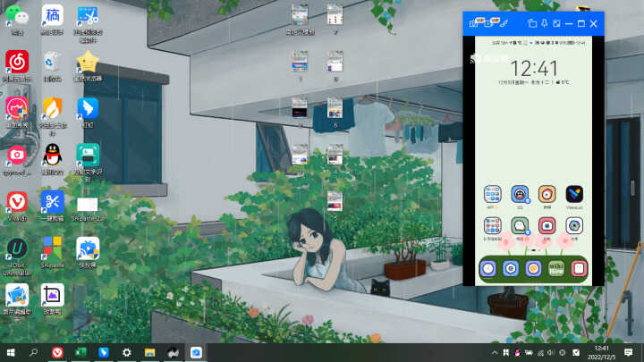
Task: Open the Vivaldi desktop shortcut
Action: [x=17, y=202]
